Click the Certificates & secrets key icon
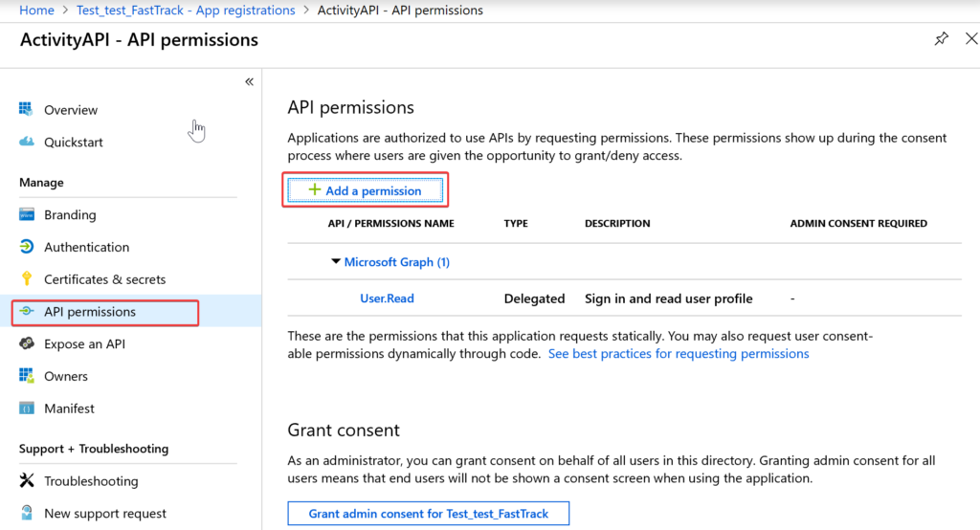This screenshot has width=980, height=530. [26, 278]
